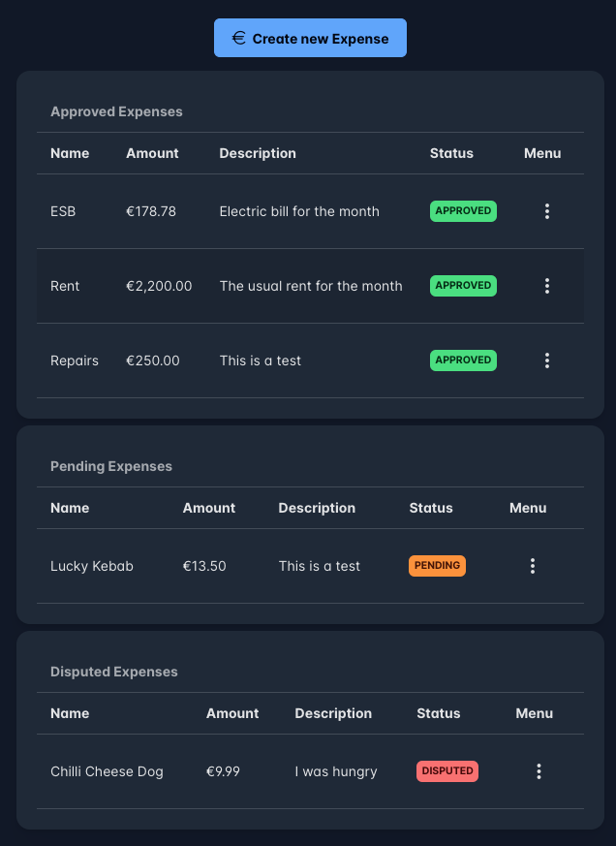The width and height of the screenshot is (616, 846).
Task: Click the Create new Expense button
Action: 310,38
